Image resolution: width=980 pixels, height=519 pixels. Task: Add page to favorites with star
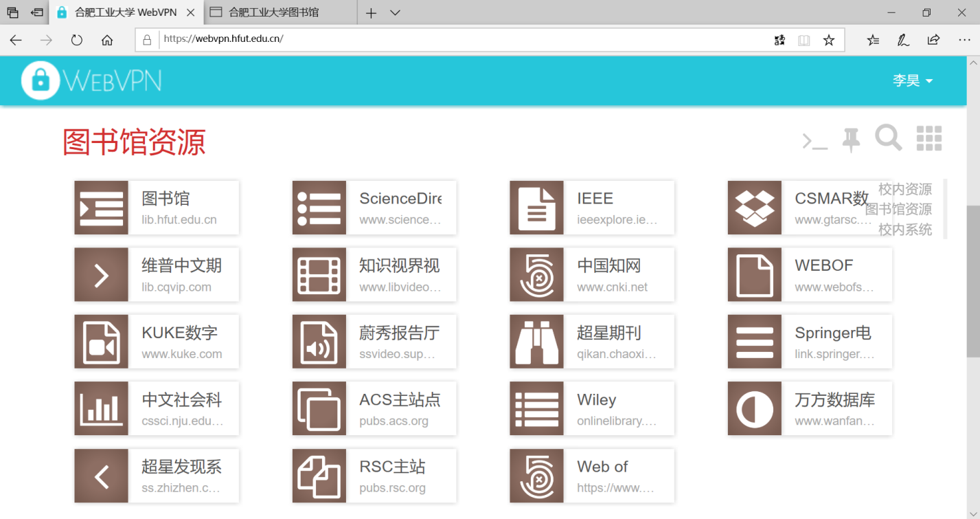(x=829, y=40)
